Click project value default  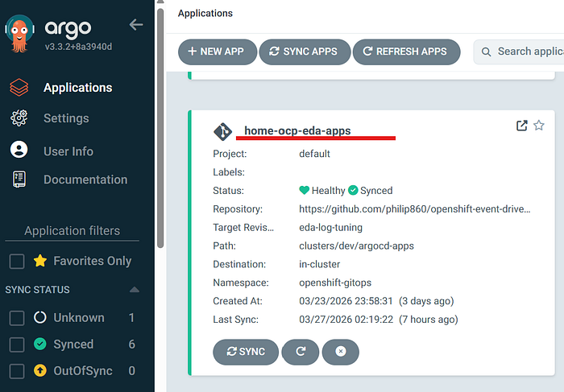pos(314,154)
